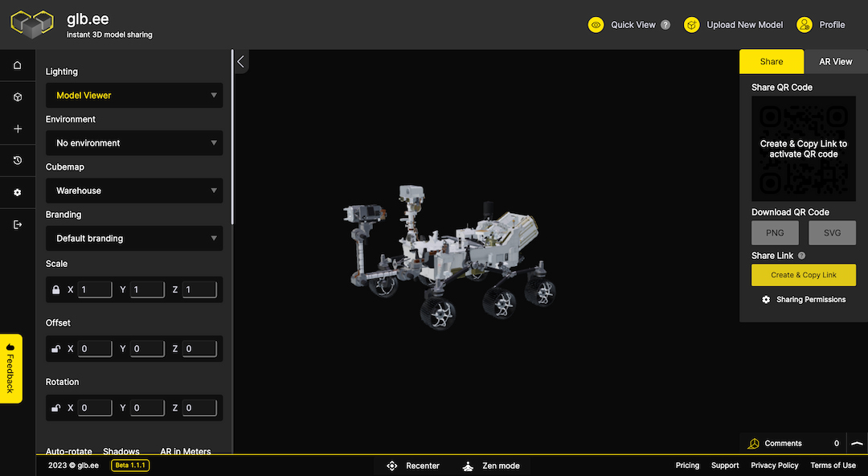Click Upload New Model
This screenshot has width=868, height=476.
coord(734,25)
